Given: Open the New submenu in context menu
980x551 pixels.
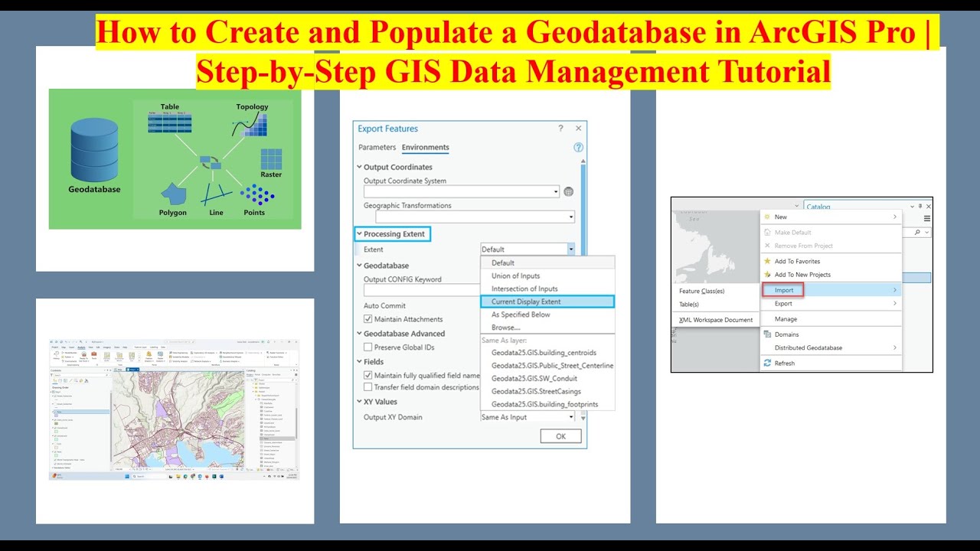Looking at the screenshot, I should tap(831, 217).
